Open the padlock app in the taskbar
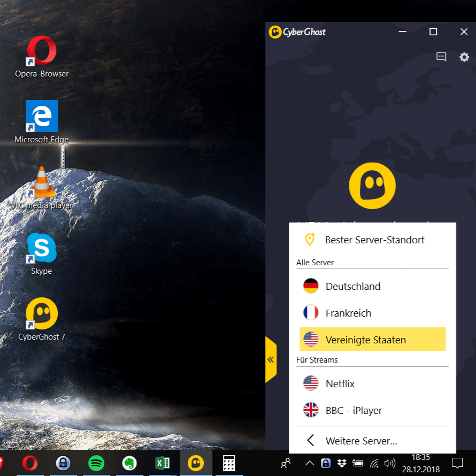 click(x=63, y=464)
